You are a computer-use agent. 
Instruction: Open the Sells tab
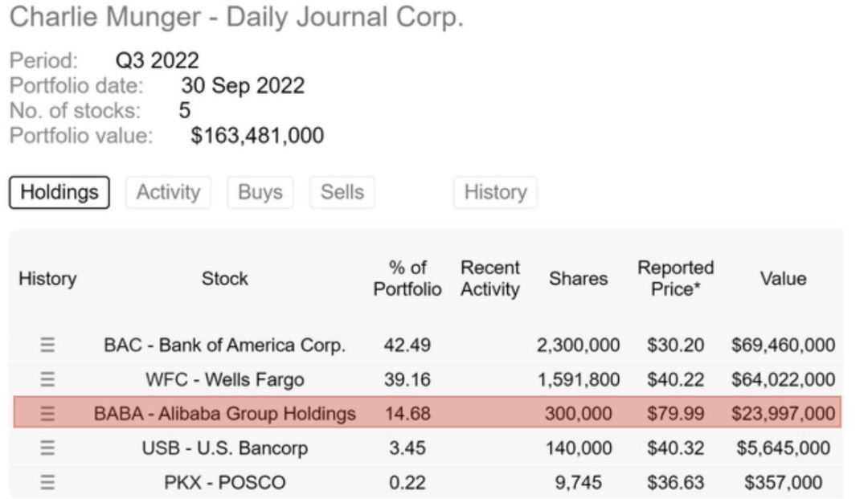[x=342, y=193]
